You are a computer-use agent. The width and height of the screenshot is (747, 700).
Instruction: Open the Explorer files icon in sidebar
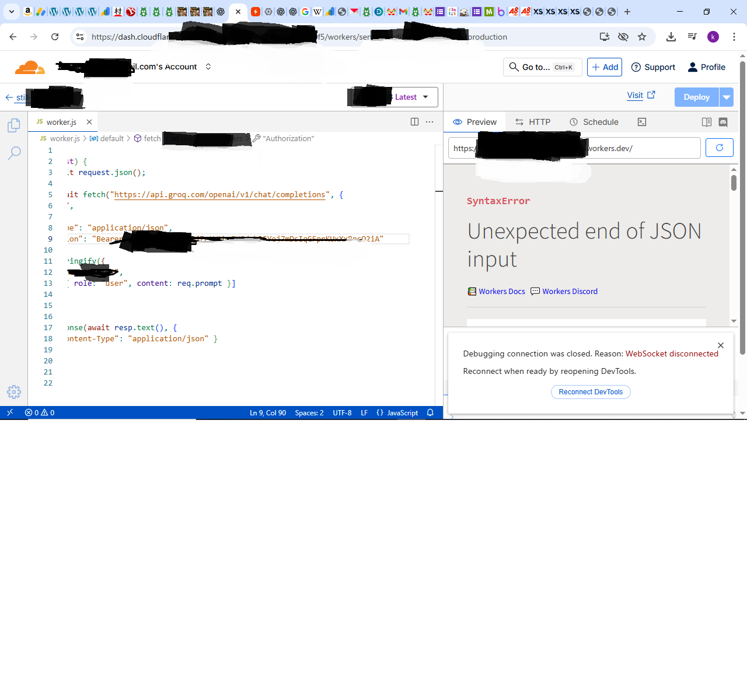coord(14,125)
